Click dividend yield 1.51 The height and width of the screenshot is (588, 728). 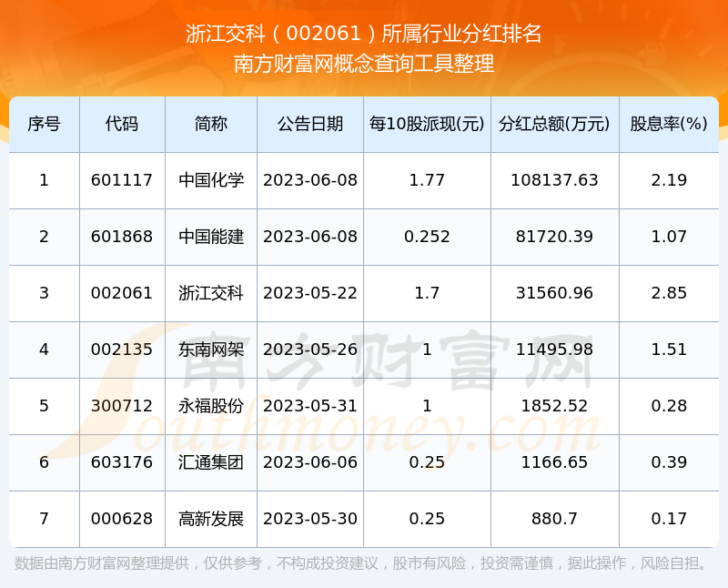point(669,350)
